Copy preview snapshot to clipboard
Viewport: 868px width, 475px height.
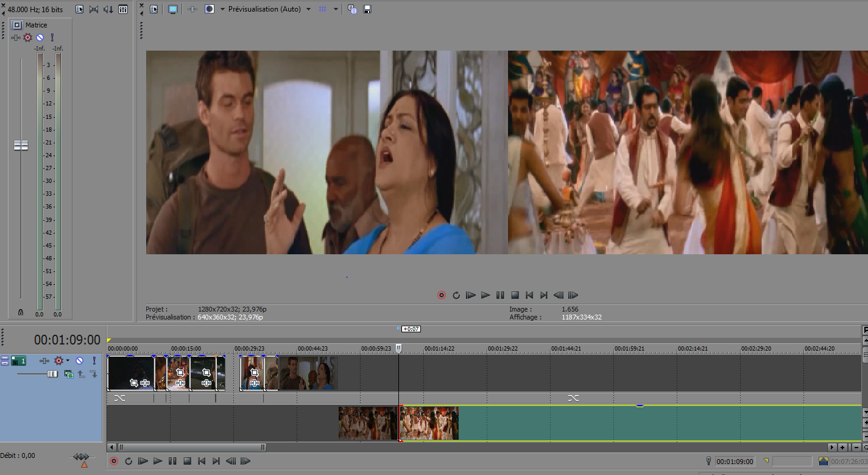(352, 9)
